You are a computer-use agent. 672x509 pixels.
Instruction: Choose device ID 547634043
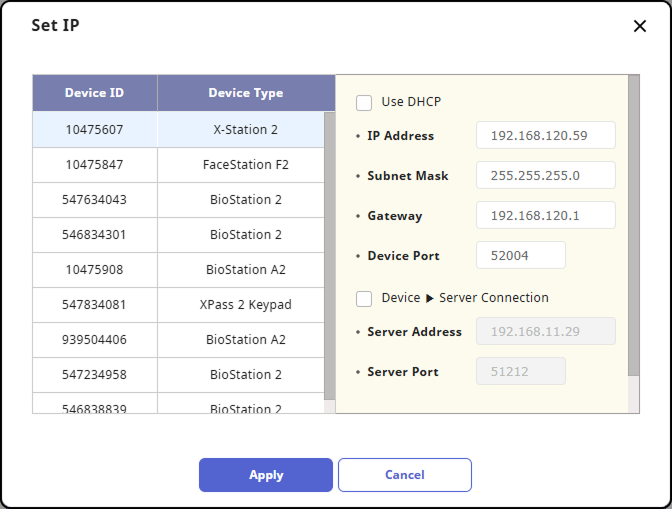(x=95, y=200)
